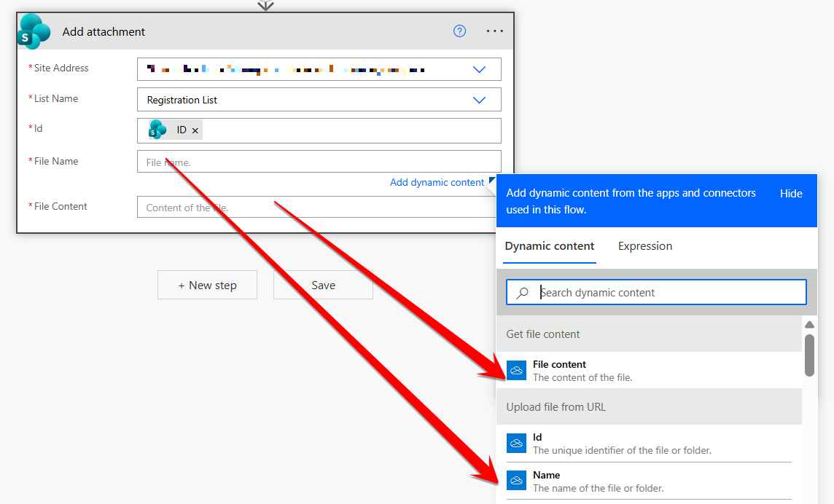Open the Add attachment ellipsis menu
834x504 pixels.
(x=495, y=31)
